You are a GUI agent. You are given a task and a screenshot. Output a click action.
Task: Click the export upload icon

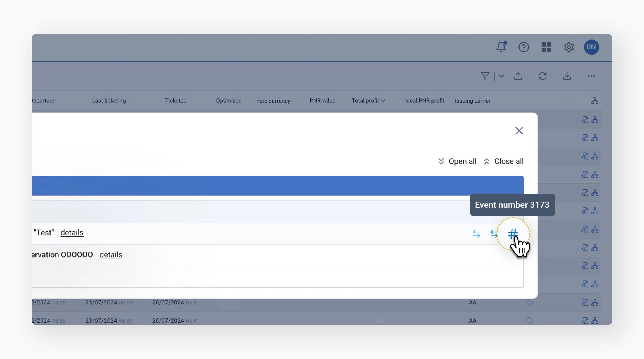coord(518,76)
